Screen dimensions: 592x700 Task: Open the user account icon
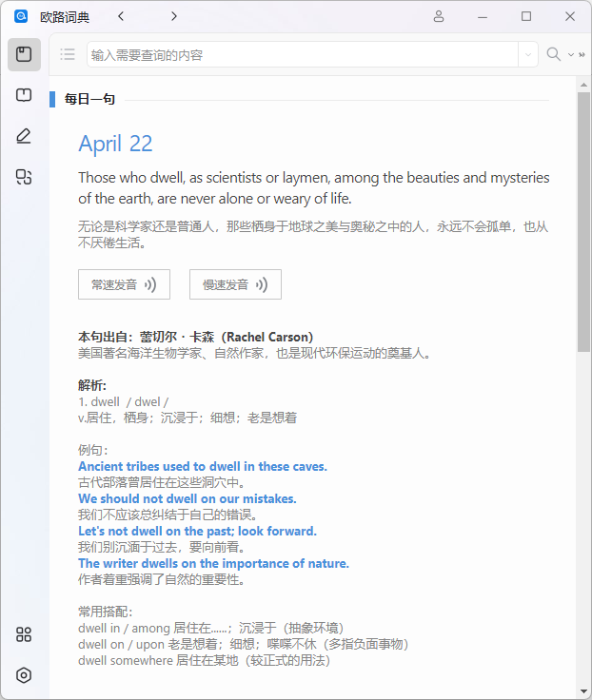[439, 16]
